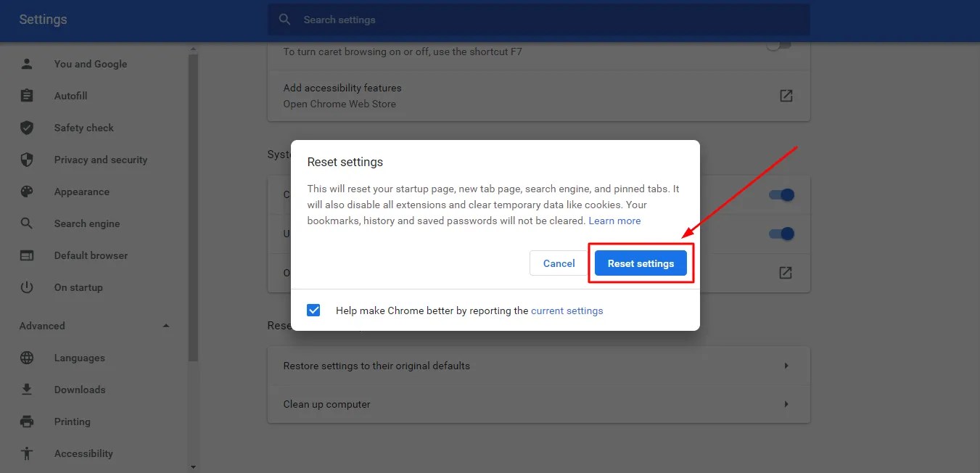Image resolution: width=980 pixels, height=473 pixels.
Task: Turn off the second blue toggle switch
Action: coord(781,234)
